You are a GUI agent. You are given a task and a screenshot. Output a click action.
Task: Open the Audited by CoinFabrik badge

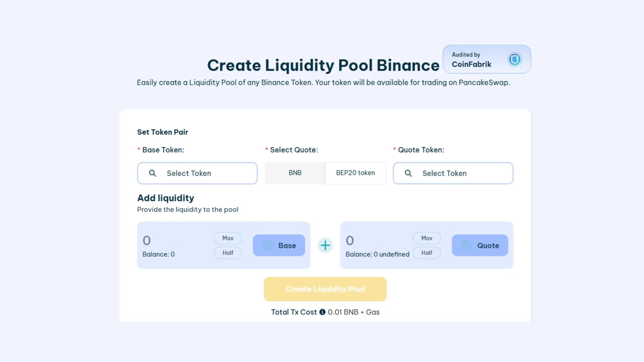[487, 59]
